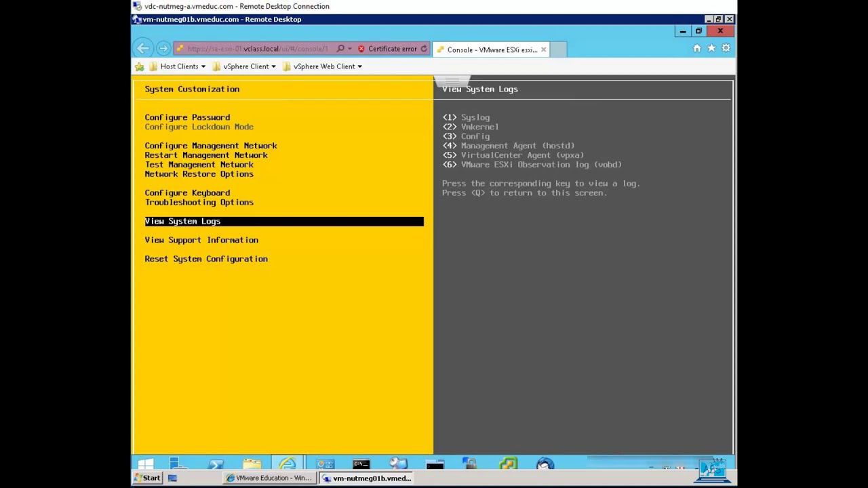Viewport: 868px width, 488px height.
Task: Expand the Host Clients favorites folder
Action: coord(178,66)
